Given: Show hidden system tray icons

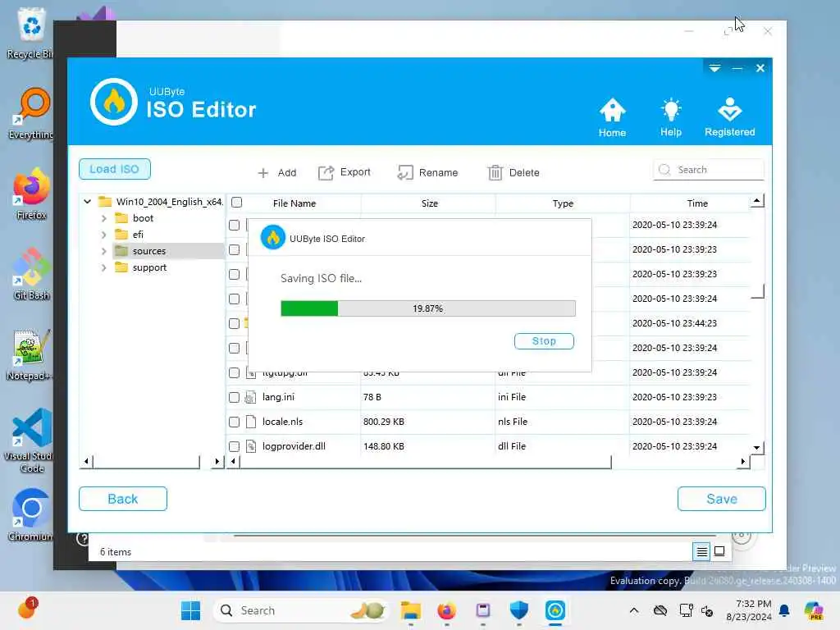Looking at the screenshot, I should 634,610.
